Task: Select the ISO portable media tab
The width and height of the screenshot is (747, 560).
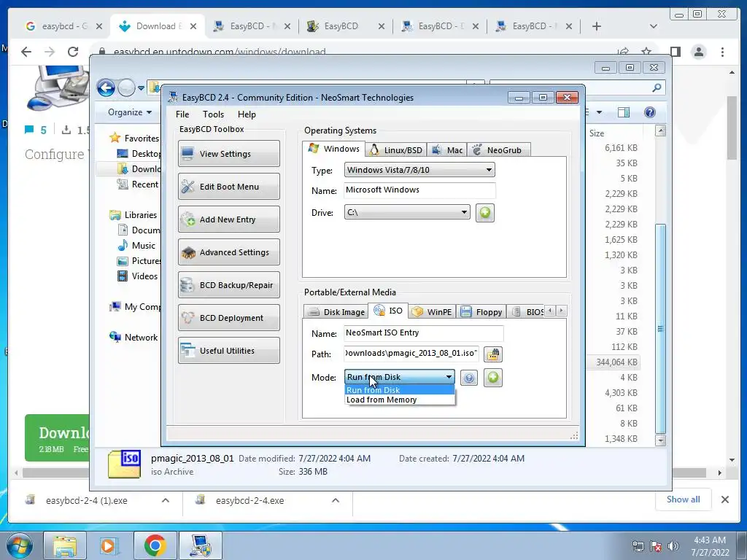Action: coord(388,311)
